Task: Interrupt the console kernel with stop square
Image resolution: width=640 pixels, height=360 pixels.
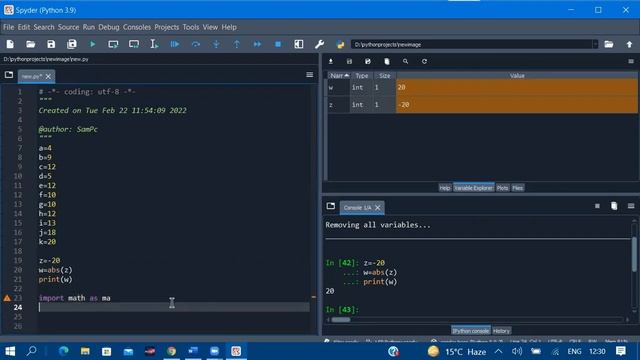Action: (x=597, y=206)
